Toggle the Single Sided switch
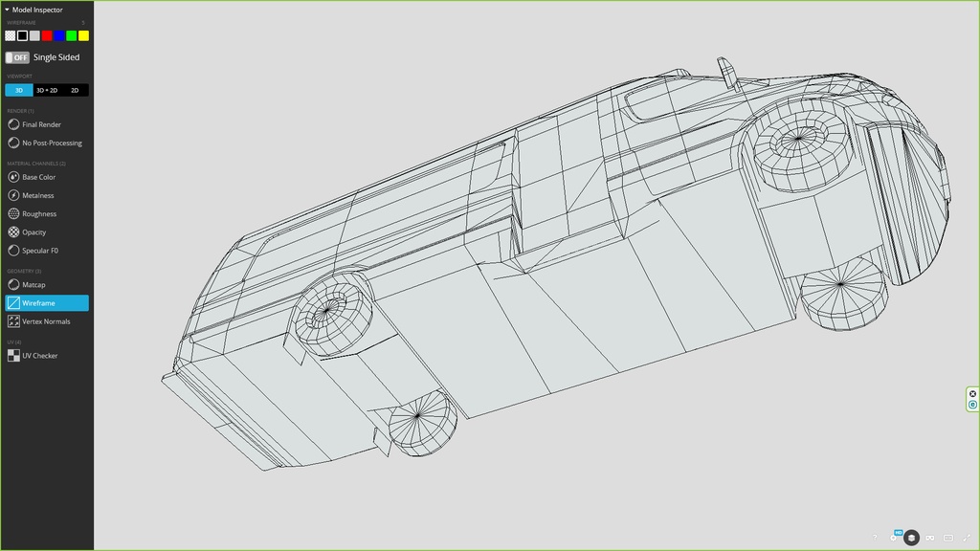The image size is (980, 551). point(16,57)
